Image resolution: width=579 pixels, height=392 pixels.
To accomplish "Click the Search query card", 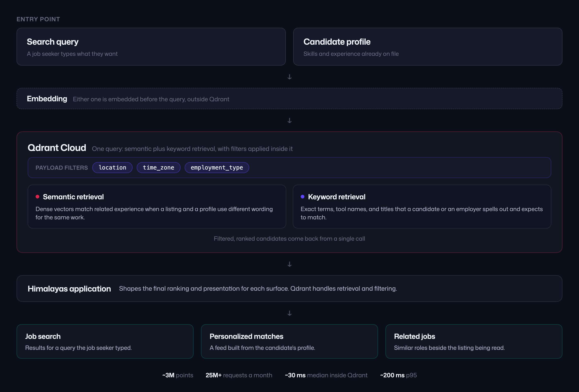I will point(151,47).
